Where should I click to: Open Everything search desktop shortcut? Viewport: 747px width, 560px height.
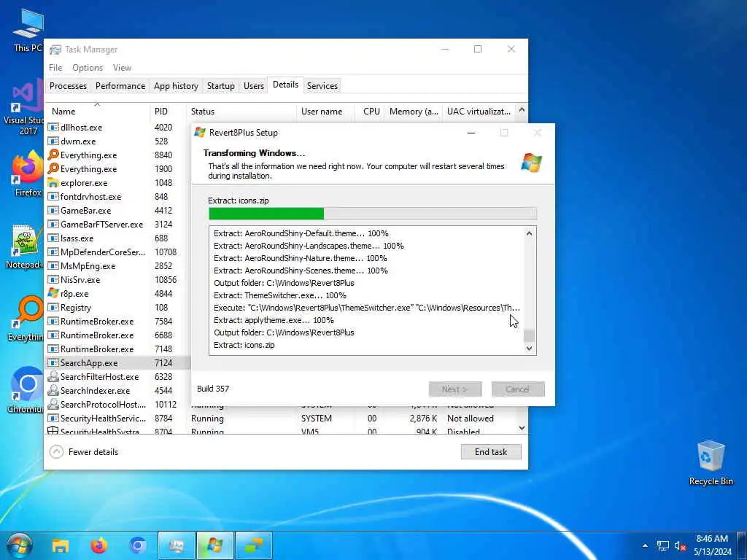[27, 318]
